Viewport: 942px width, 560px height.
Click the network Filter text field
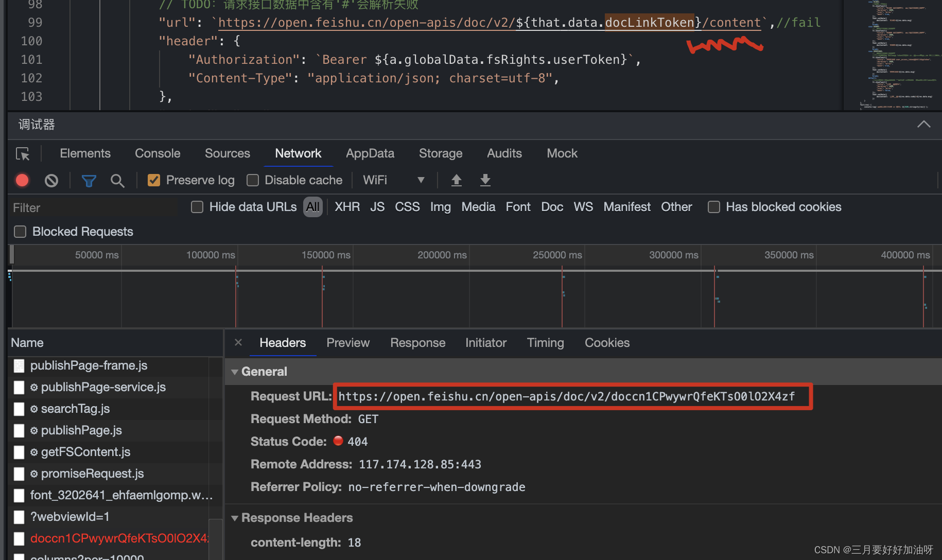[x=95, y=207]
